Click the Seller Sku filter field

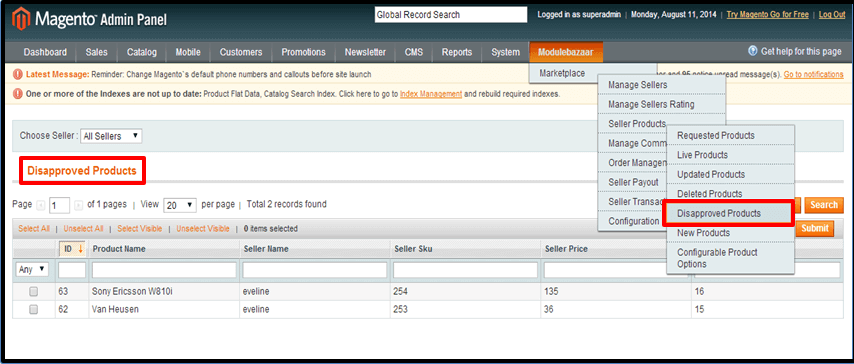pos(466,269)
